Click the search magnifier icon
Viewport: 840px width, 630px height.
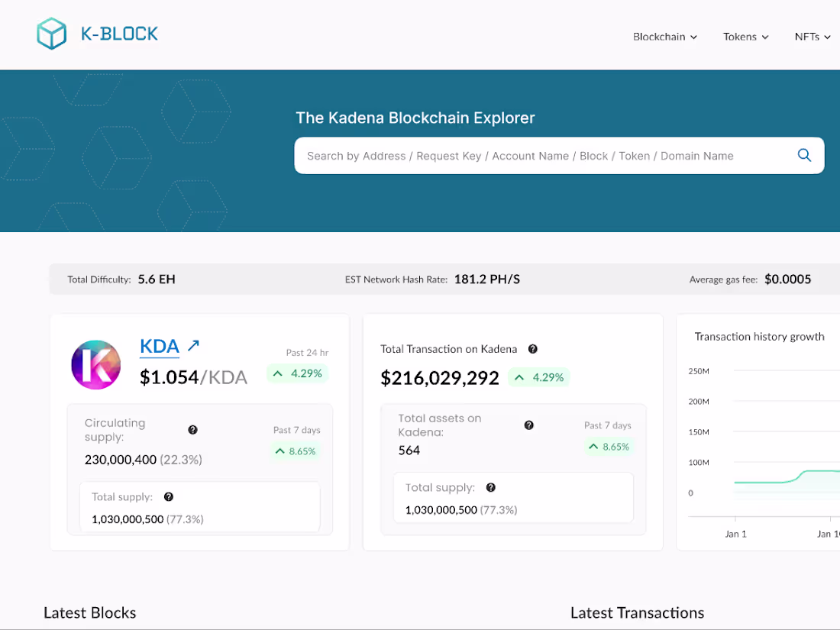click(x=804, y=155)
